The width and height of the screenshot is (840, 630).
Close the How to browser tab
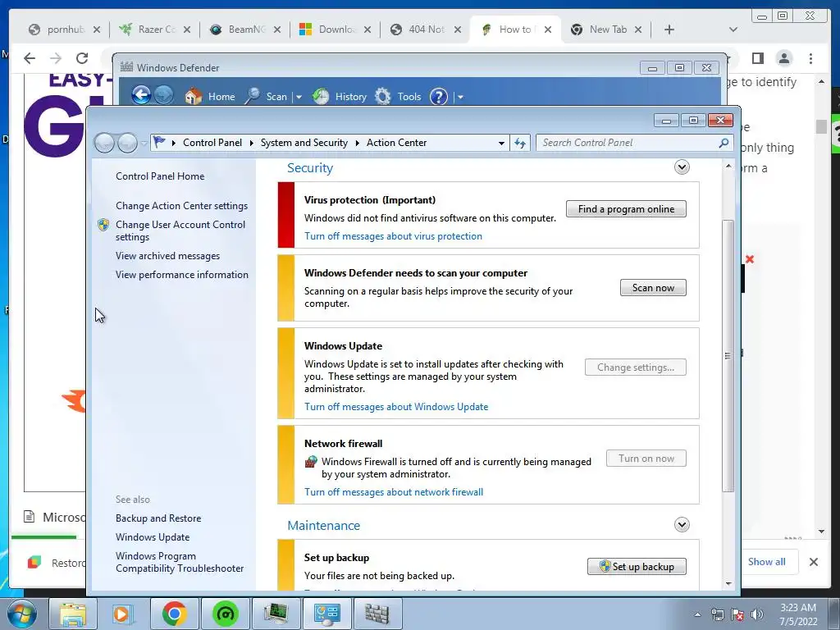pyautogui.click(x=547, y=30)
